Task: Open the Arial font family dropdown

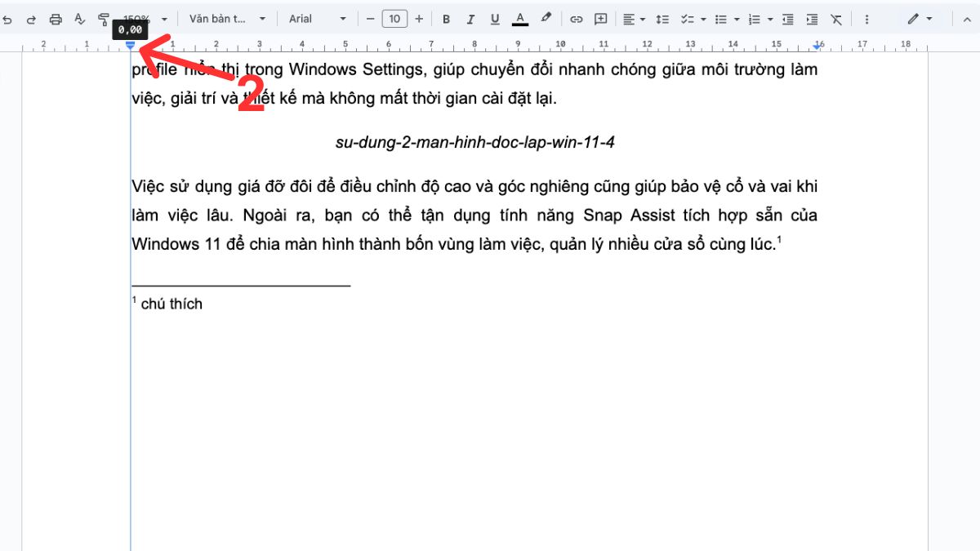Action: 318,19
